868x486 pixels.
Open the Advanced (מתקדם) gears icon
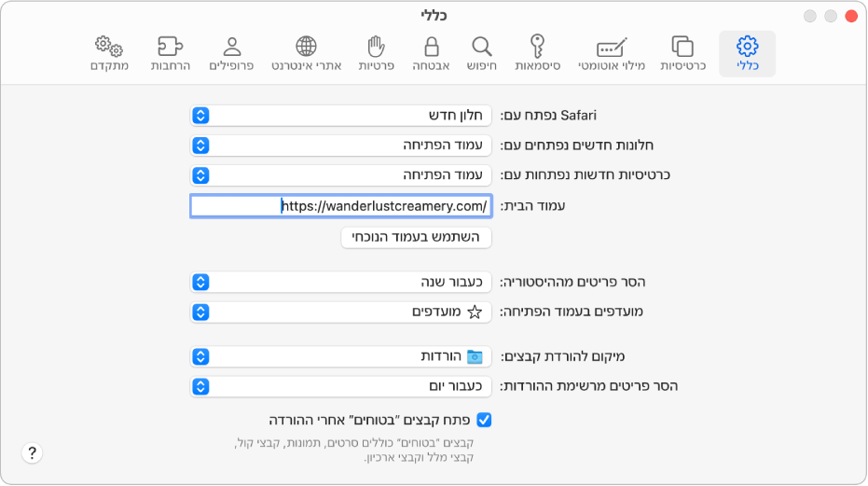[x=110, y=53]
